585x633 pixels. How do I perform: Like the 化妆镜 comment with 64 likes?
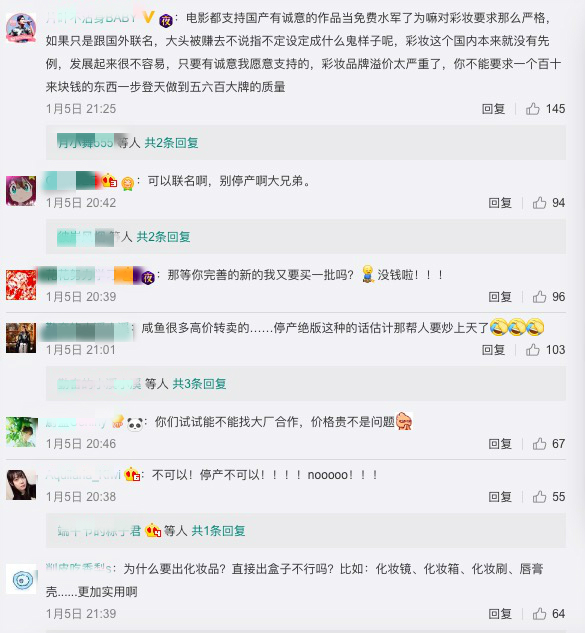point(539,614)
